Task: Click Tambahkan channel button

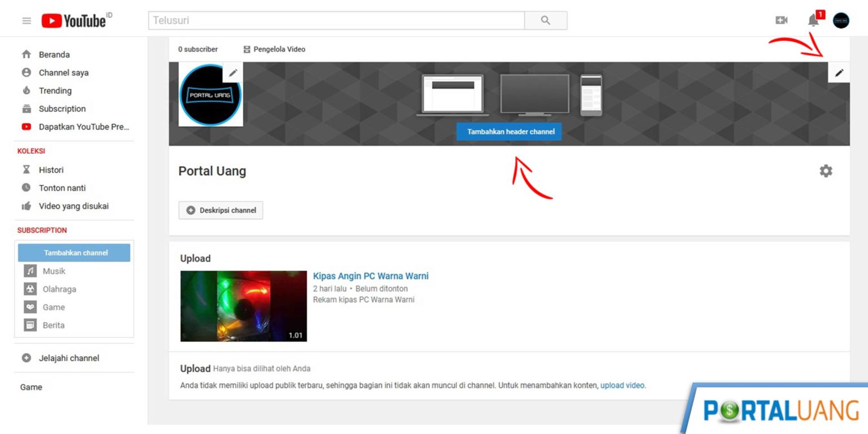Action: click(x=74, y=253)
